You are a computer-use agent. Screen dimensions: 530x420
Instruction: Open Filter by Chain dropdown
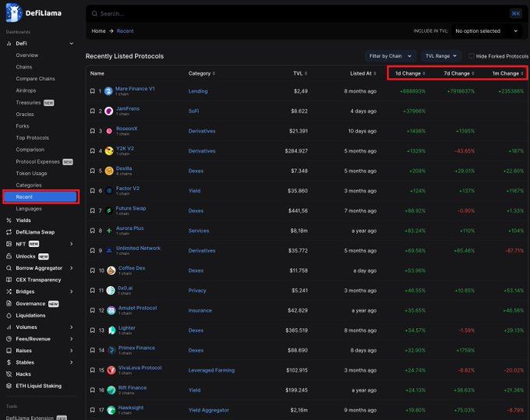pyautogui.click(x=390, y=56)
